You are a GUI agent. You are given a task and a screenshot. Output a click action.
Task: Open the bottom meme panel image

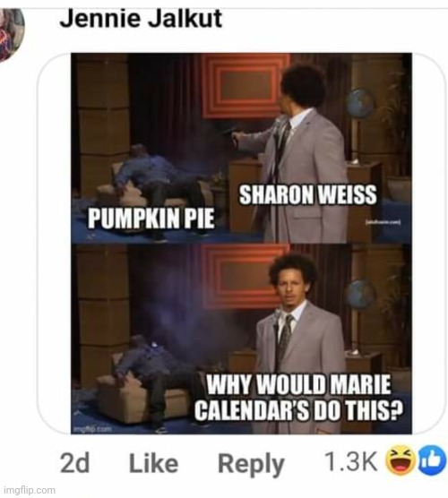click(x=241, y=339)
